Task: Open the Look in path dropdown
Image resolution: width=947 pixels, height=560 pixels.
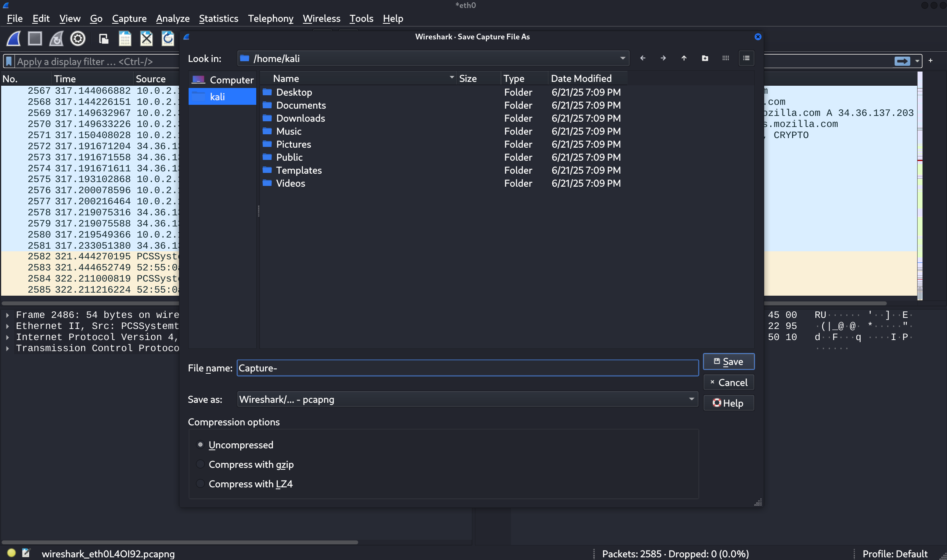Action: coord(433,58)
